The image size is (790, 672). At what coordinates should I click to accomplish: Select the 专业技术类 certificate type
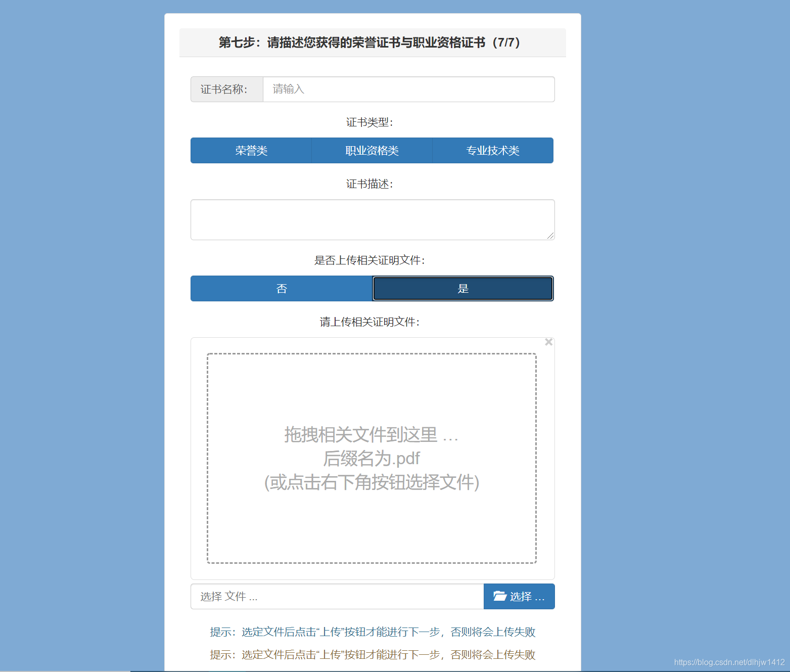(x=493, y=150)
